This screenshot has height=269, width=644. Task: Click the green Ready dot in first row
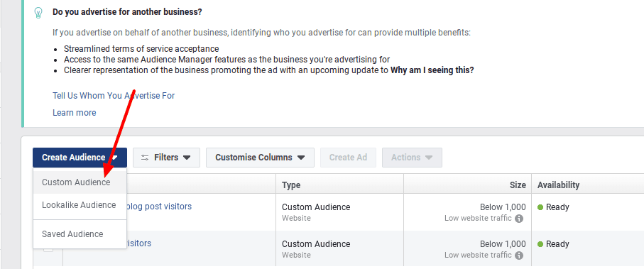pyautogui.click(x=540, y=207)
